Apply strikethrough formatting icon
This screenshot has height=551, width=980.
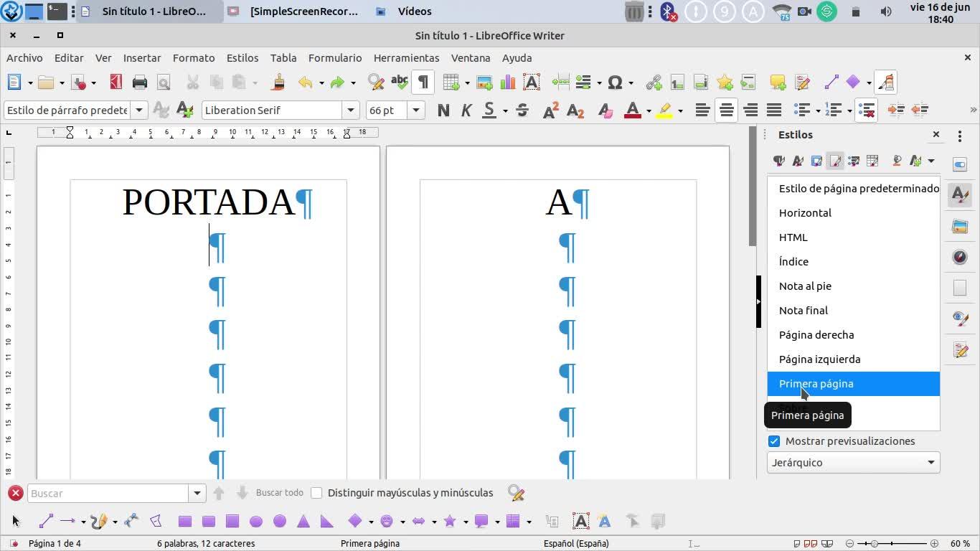coord(522,110)
